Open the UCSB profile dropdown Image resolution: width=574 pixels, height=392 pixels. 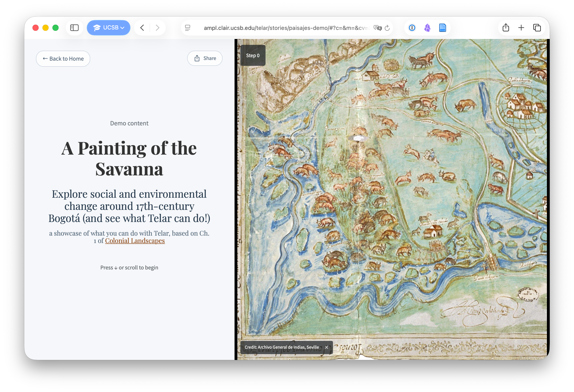point(108,28)
